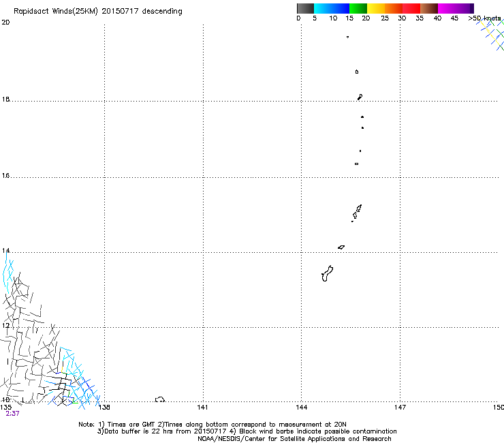The width and height of the screenshot is (504, 443).
Task: Click the '35' label under color scale
Action: coord(420,18)
